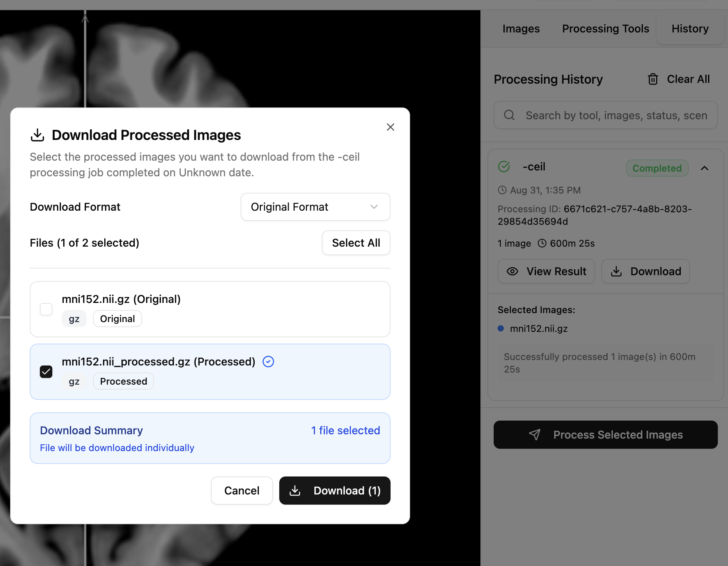728x566 pixels.
Task: Check the mni152.nii.gz Original file checkbox
Action: (46, 309)
